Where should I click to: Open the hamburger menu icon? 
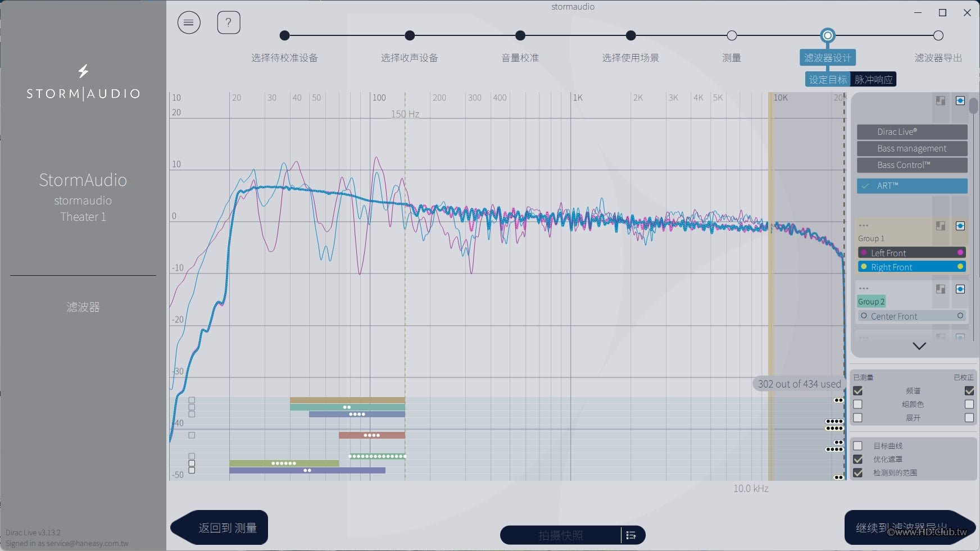pos(189,22)
